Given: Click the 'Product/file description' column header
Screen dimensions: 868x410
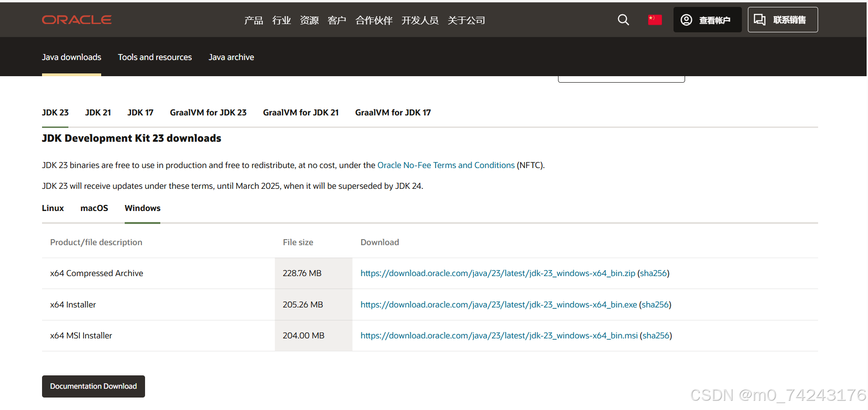Looking at the screenshot, I should (96, 242).
